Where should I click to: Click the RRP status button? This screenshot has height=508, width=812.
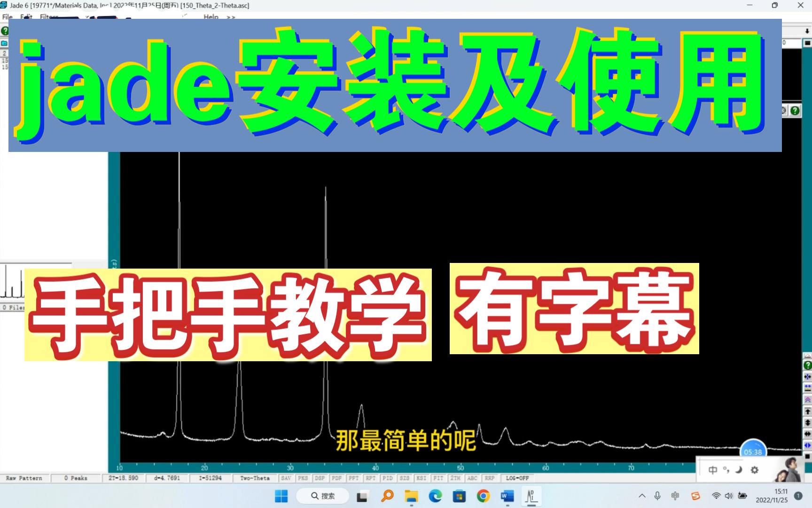pyautogui.click(x=490, y=478)
